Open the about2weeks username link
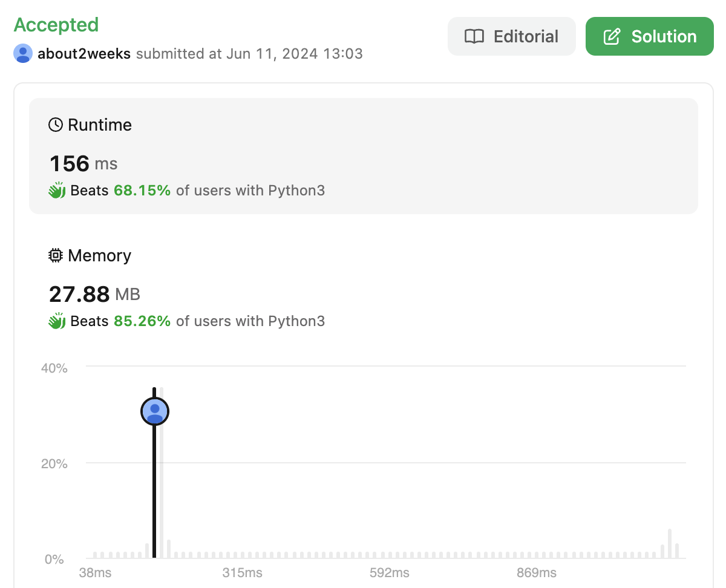This screenshot has width=726, height=588. [84, 54]
